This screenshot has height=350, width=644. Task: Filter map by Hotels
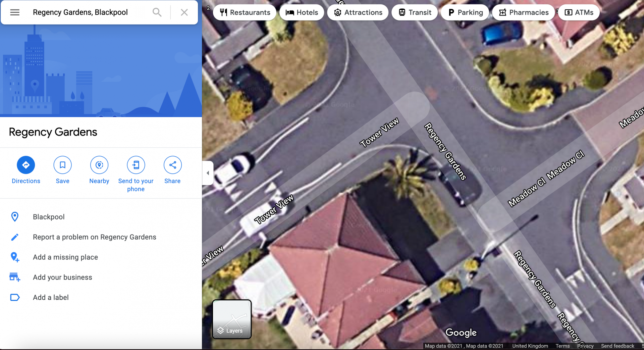pyautogui.click(x=302, y=12)
